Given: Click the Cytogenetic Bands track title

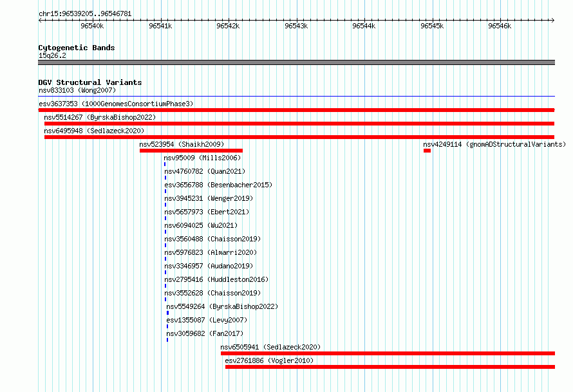Looking at the screenshot, I should tap(77, 48).
